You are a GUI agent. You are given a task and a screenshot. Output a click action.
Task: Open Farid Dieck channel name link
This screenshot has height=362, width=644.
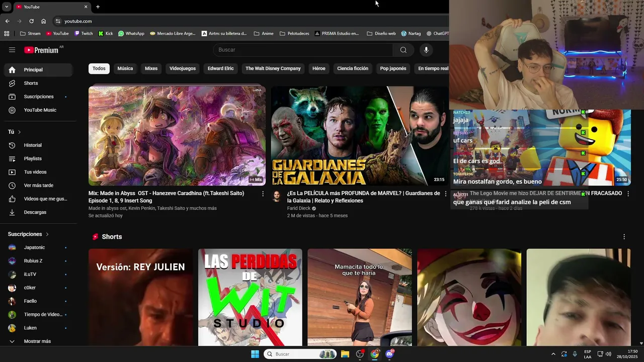point(299,208)
